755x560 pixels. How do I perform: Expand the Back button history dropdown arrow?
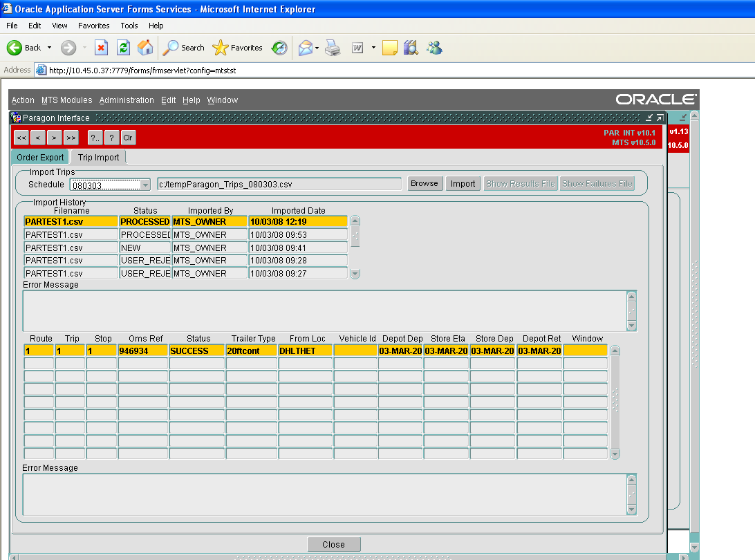click(x=49, y=48)
